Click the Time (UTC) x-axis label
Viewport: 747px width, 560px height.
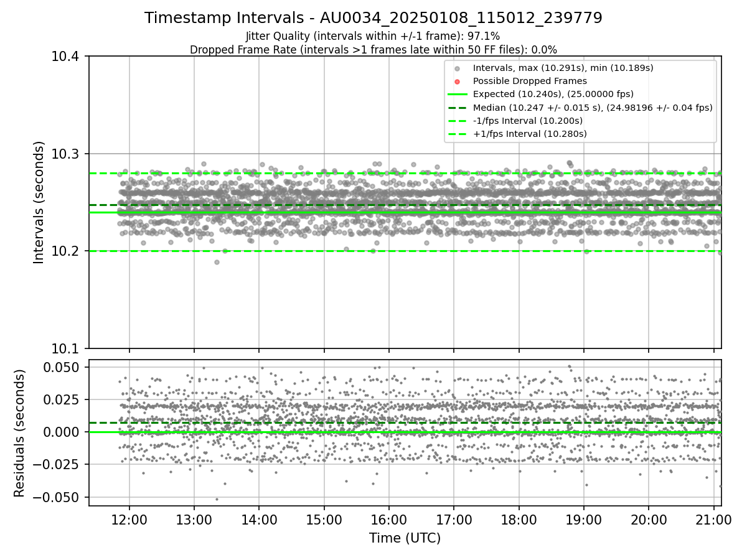pos(405,538)
